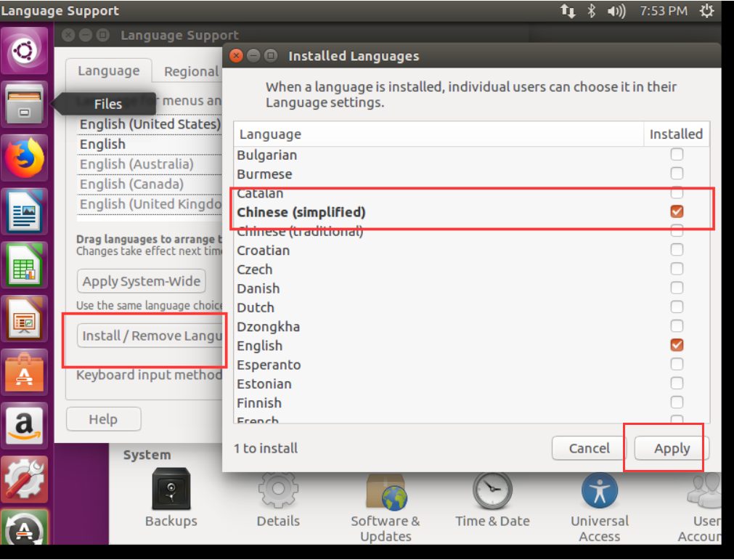Open the clock showing 7:53 PM
This screenshot has width=734, height=560.
(x=664, y=10)
